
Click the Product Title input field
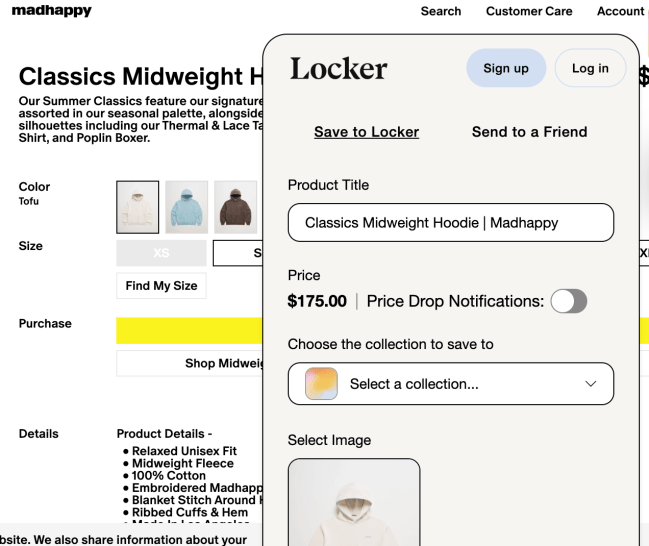point(450,222)
